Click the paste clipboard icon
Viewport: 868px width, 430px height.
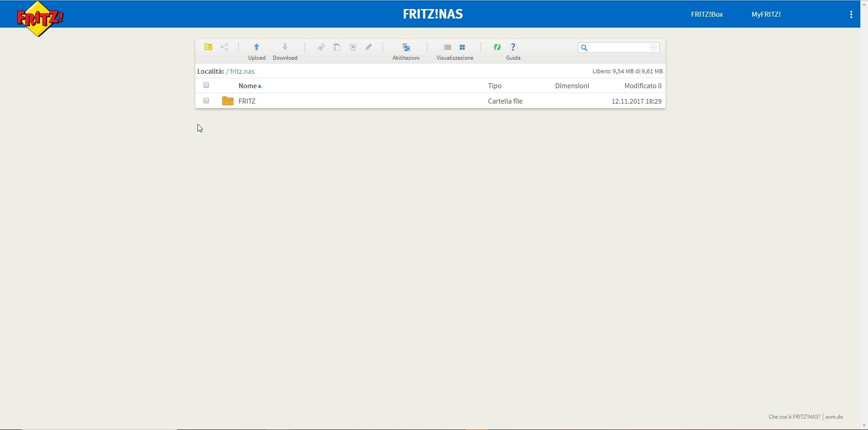tap(337, 47)
